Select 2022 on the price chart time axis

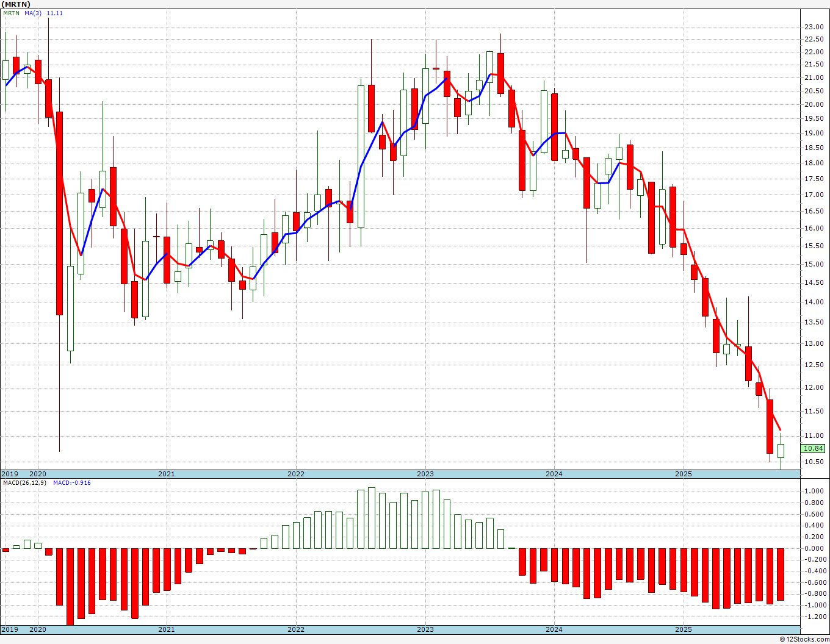[x=296, y=474]
